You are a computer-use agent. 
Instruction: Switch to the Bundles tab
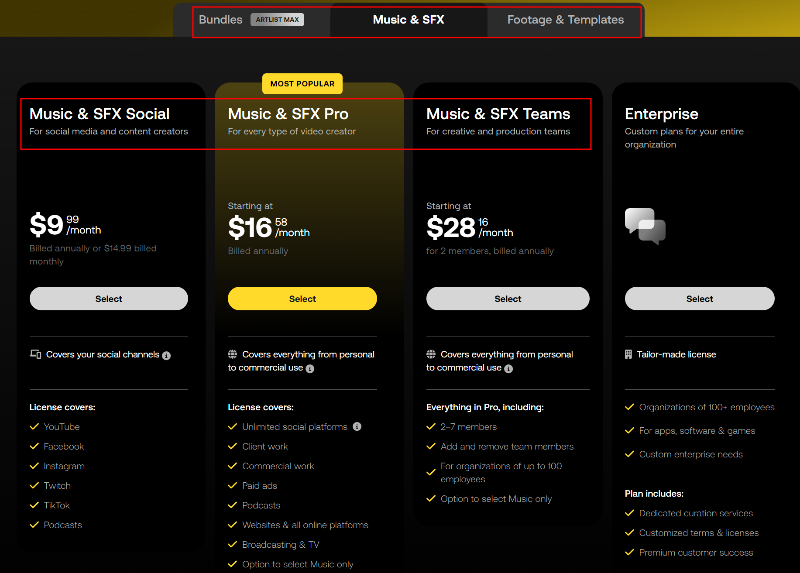pyautogui.click(x=220, y=20)
